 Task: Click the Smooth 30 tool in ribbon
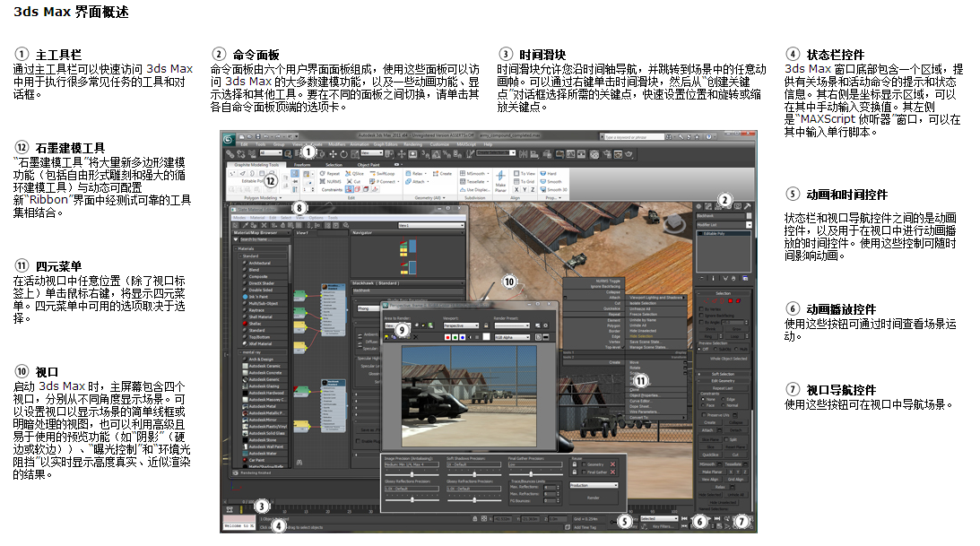(554, 189)
